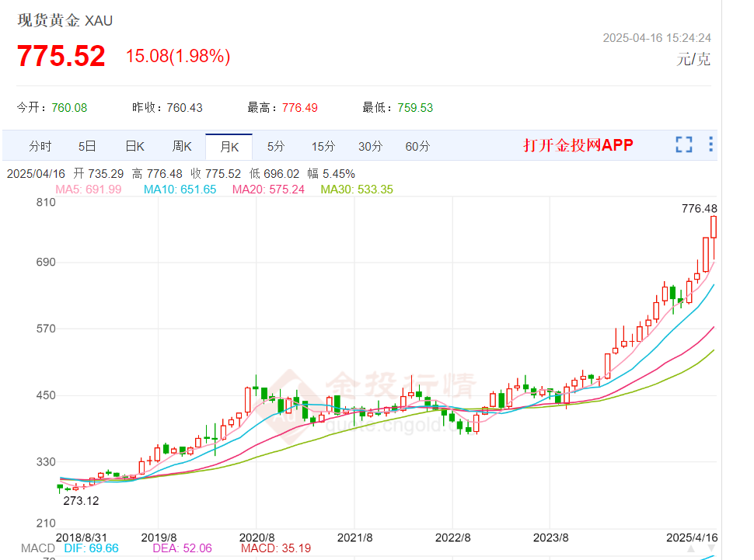The image size is (754, 560).
Task: Switch to the 5日 tab
Action: click(x=87, y=146)
